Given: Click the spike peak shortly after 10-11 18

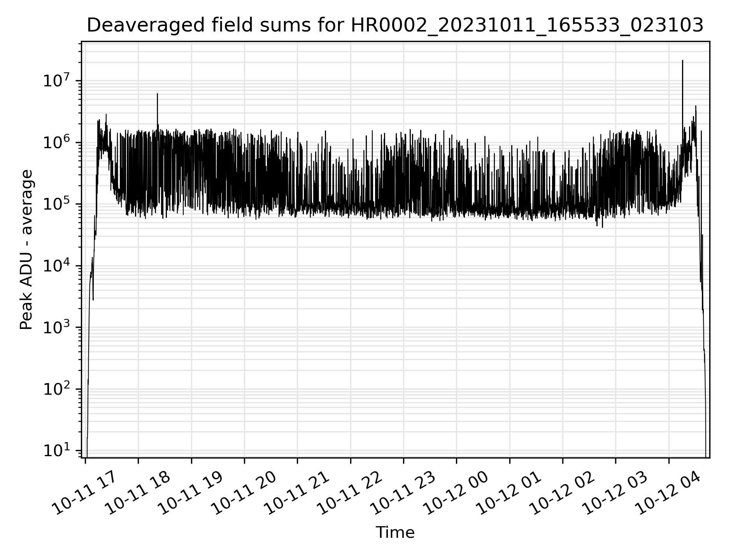Looking at the screenshot, I should [x=157, y=94].
